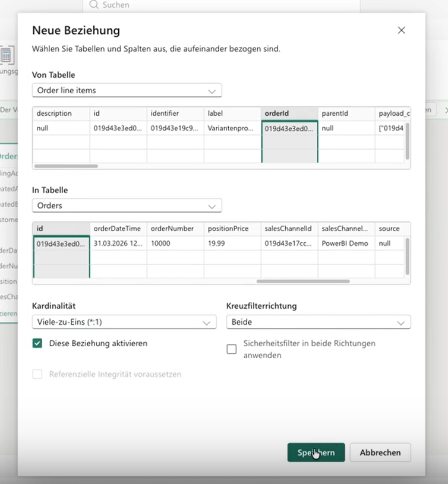
Task: Select the salesChannelId column header
Action: tap(289, 229)
